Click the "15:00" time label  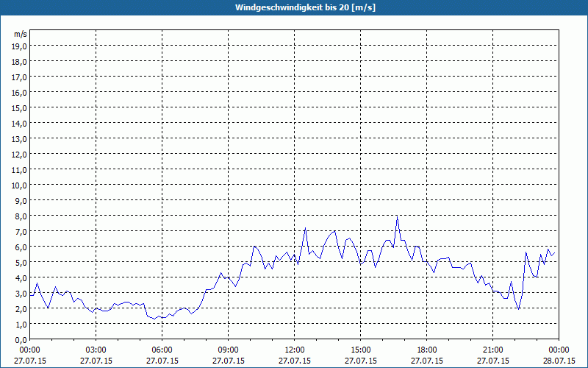pos(361,350)
